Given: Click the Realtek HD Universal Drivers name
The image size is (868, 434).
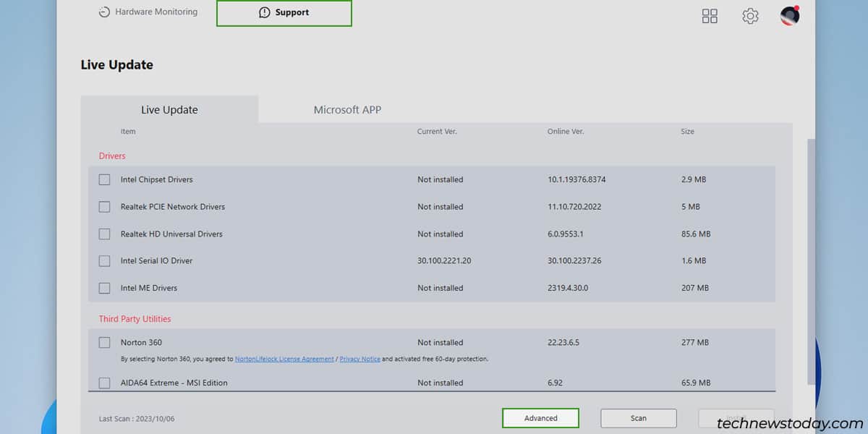Looking at the screenshot, I should [x=171, y=234].
